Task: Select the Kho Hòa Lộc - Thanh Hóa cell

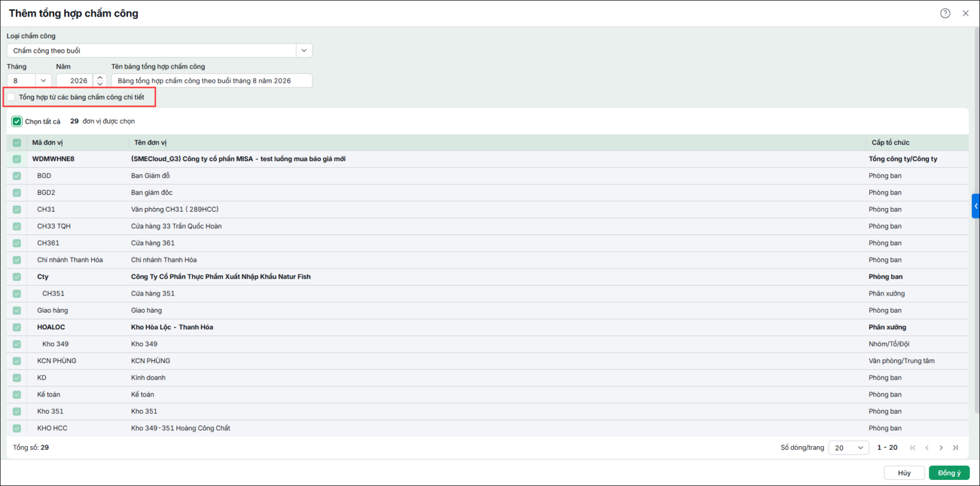Action: tap(172, 327)
